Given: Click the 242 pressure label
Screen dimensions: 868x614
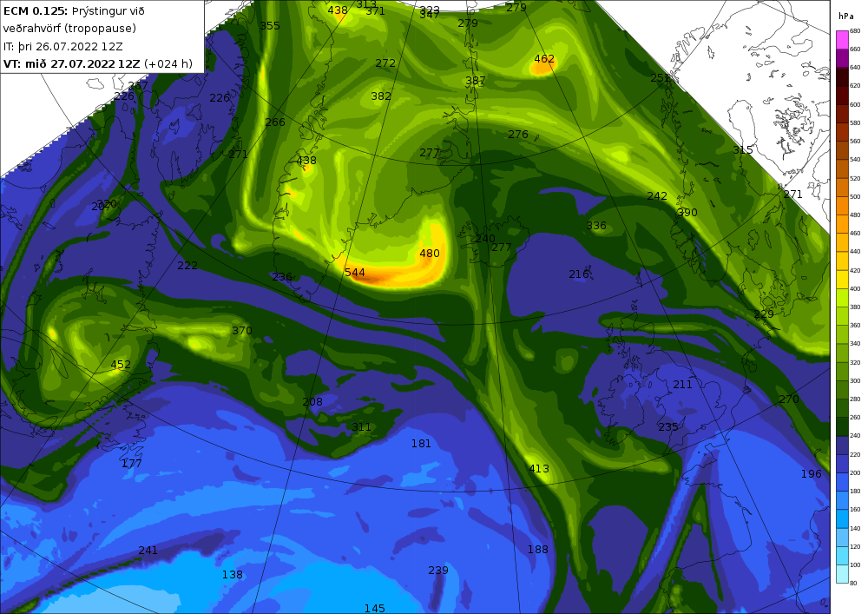Looking at the screenshot, I should pyautogui.click(x=657, y=196).
